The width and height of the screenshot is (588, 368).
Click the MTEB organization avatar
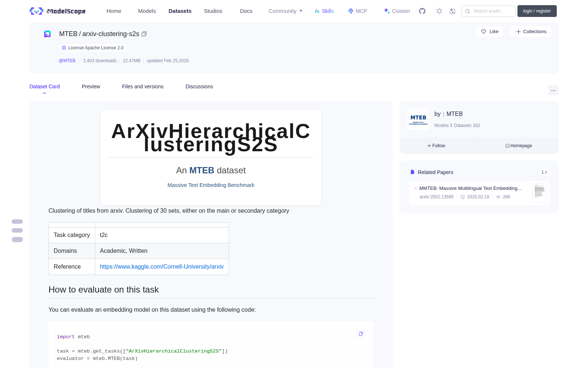point(418,119)
